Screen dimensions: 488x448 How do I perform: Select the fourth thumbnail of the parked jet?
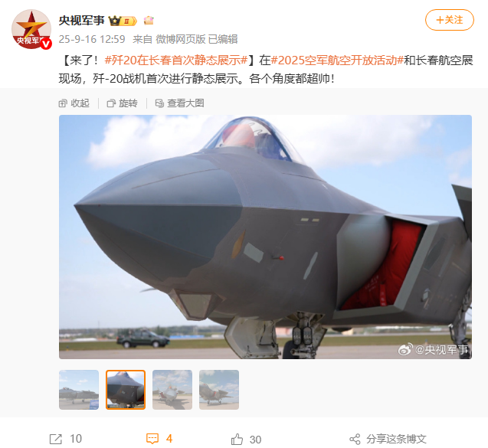(x=219, y=390)
